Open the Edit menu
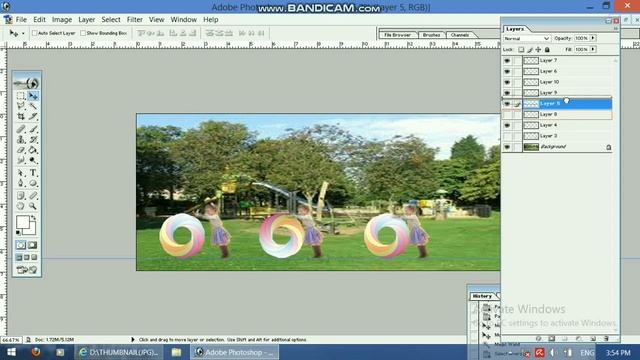 (x=40, y=20)
